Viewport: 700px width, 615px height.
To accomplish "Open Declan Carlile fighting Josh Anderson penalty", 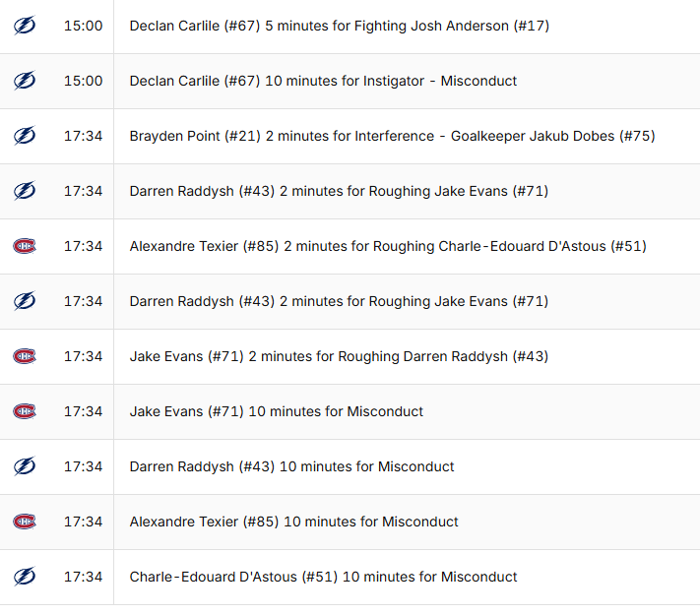I will pos(339,26).
